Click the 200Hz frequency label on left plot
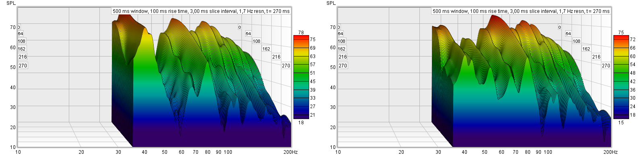644x157 pixels. click(290, 152)
